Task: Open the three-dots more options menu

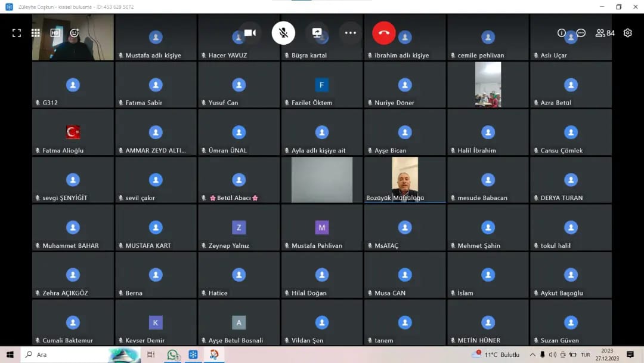Action: 351,33
